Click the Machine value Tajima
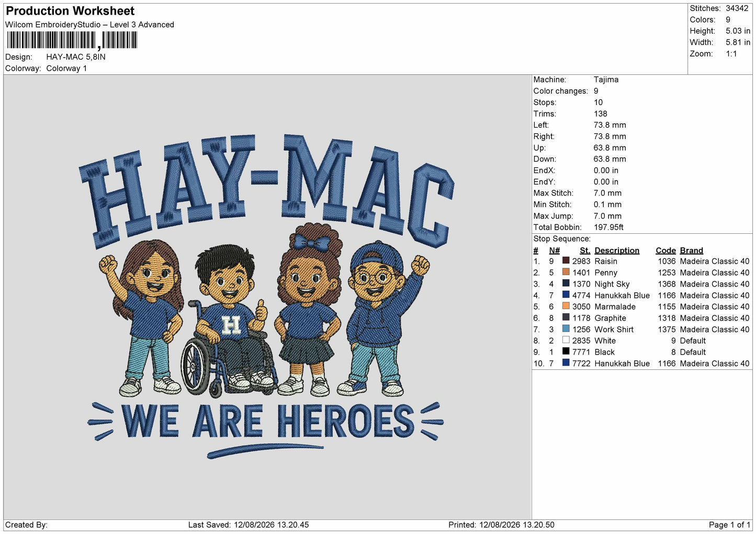Image resolution: width=756 pixels, height=534 pixels. tap(606, 79)
